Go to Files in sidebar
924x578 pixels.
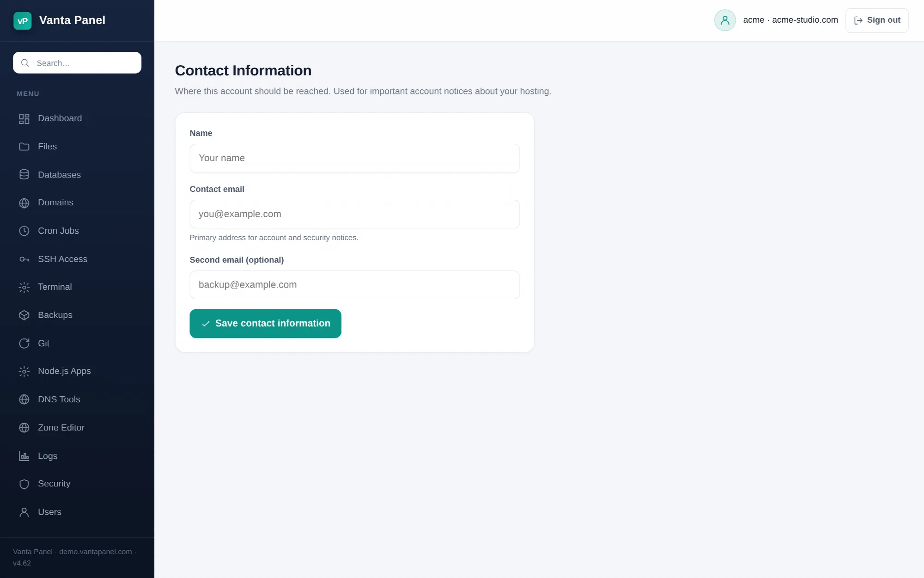pos(77,147)
